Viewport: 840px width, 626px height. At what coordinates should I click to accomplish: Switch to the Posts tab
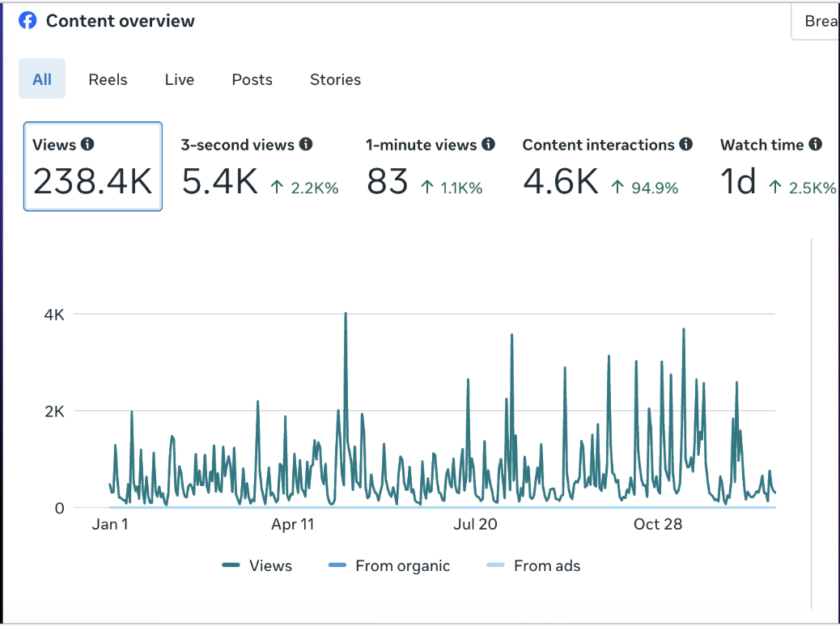252,80
